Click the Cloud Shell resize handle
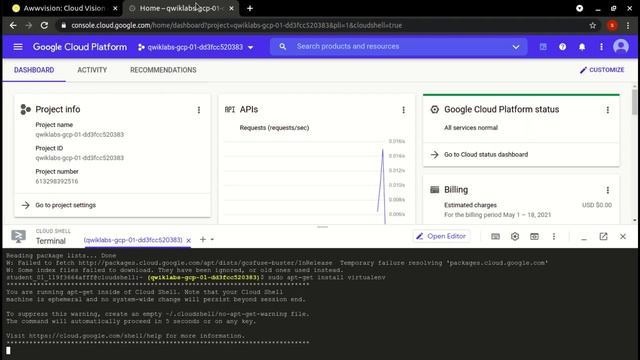The image size is (640, 360). click(x=322, y=227)
